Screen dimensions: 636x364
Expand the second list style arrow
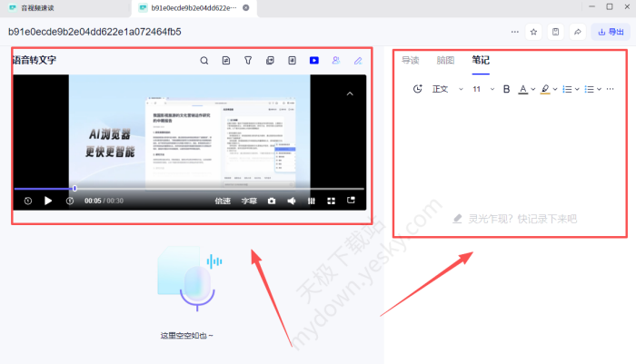click(x=599, y=89)
